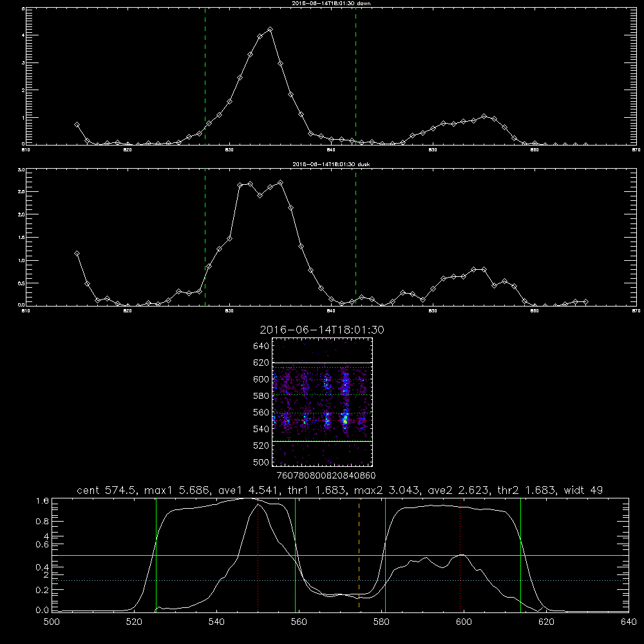Click the colored spectral image panel

[322, 402]
